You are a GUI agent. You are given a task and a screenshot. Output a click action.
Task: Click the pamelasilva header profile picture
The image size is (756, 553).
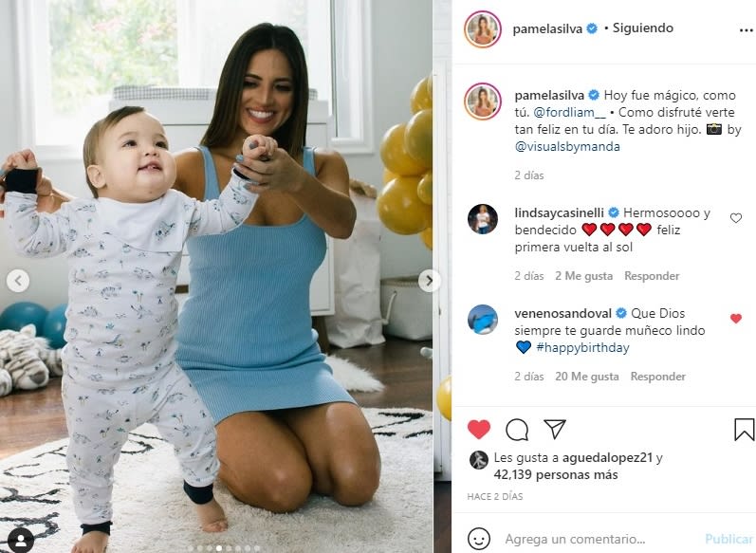(x=483, y=28)
